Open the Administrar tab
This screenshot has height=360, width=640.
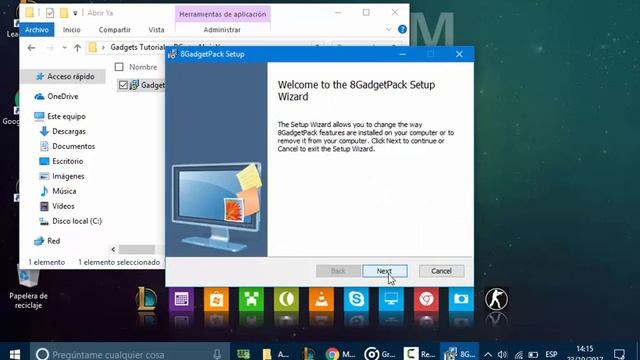point(222,30)
